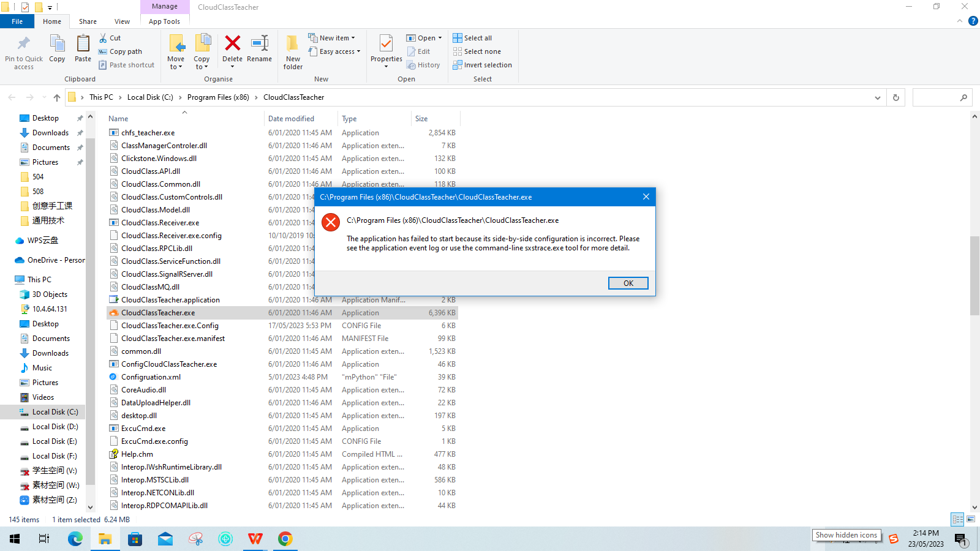Select the 10.4.64.131 network location
Viewport: 980px width, 551px height.
pos(50,309)
